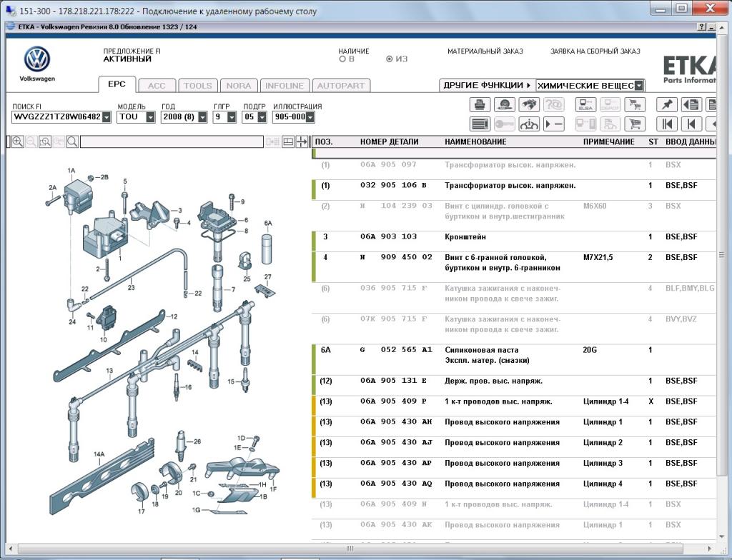The height and width of the screenshot is (560, 732).
Task: Open the ИЛЛЮСТРАЦИЯ dropdown showing 905-000
Action: 310,117
